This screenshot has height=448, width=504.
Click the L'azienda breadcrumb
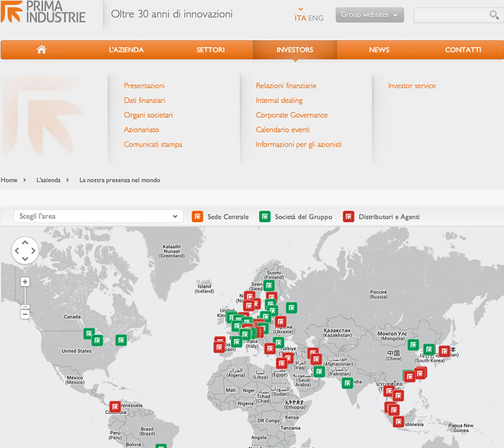[48, 180]
